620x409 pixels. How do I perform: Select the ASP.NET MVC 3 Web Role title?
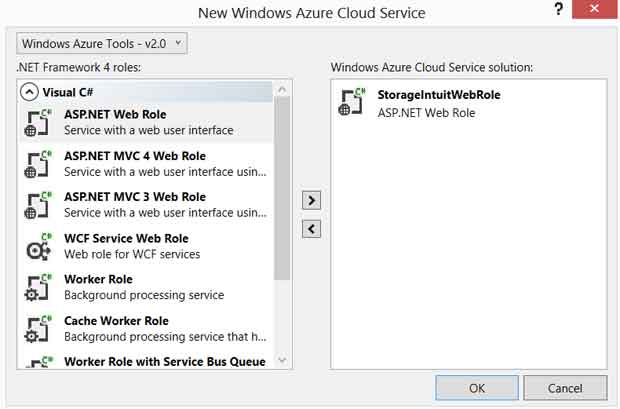coord(135,197)
